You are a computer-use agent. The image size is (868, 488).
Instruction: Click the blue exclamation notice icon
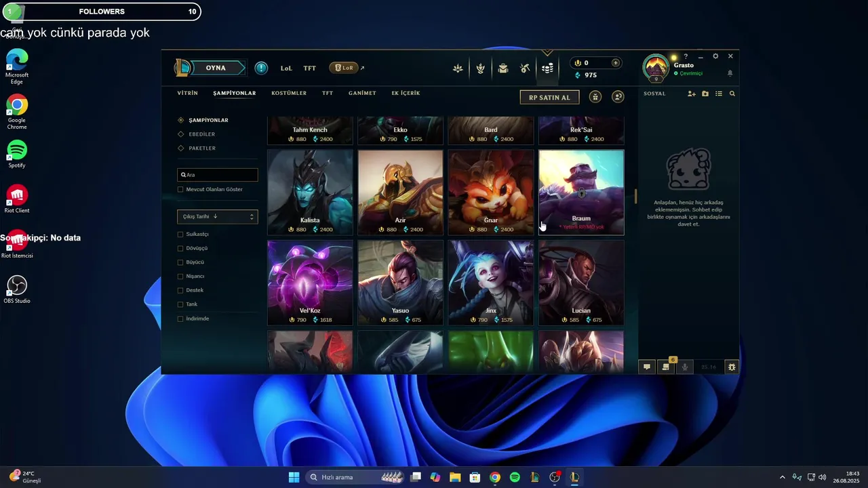click(x=261, y=68)
